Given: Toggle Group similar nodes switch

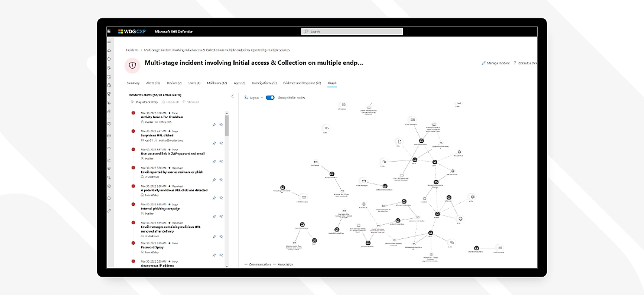Looking at the screenshot, I should pos(270,97).
